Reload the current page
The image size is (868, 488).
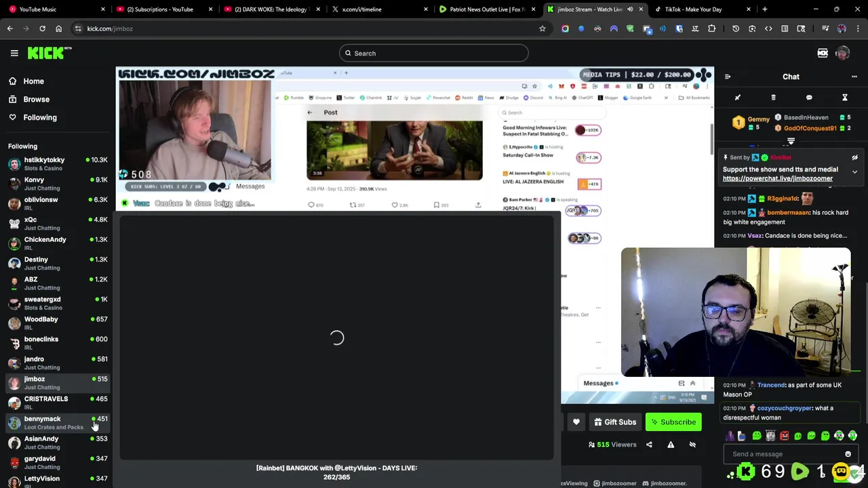(42, 28)
